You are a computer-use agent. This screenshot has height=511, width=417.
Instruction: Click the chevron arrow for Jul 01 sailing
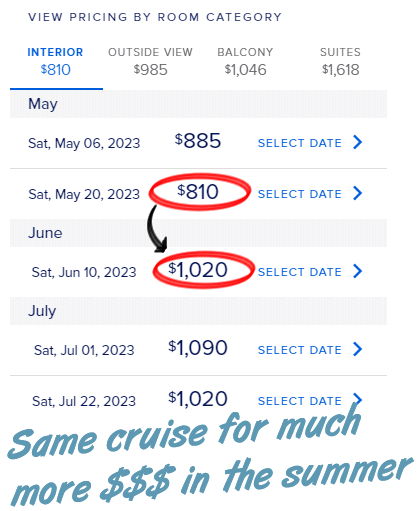click(x=357, y=349)
